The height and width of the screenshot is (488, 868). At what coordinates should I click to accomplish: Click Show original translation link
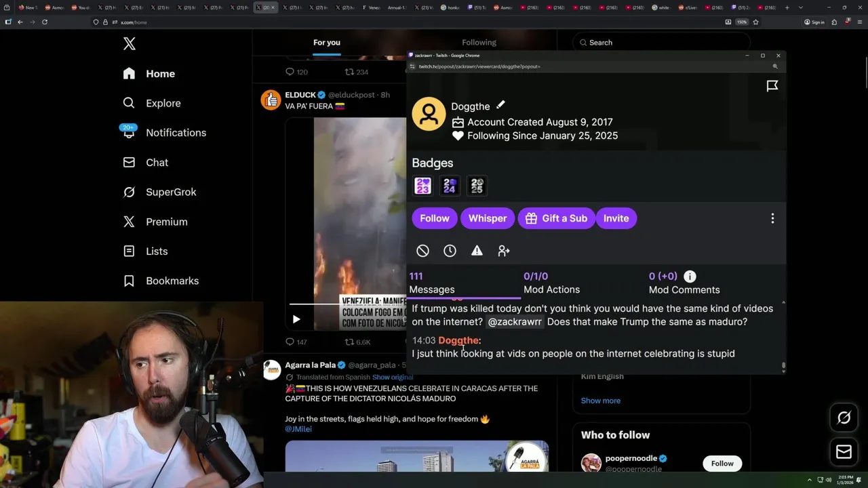point(393,378)
